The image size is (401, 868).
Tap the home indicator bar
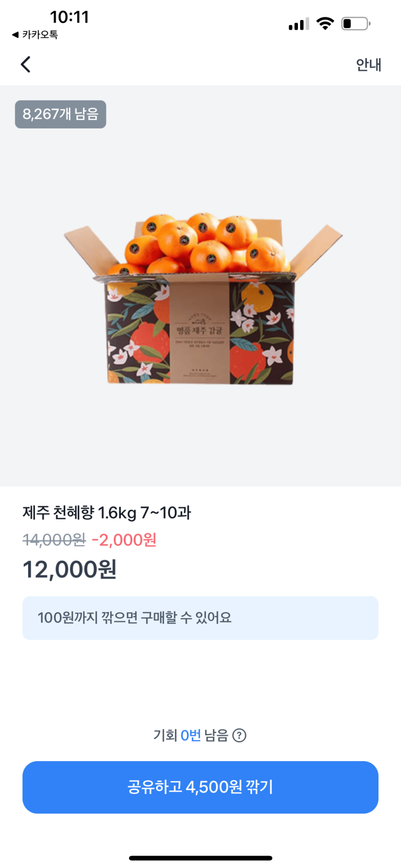pos(200,858)
